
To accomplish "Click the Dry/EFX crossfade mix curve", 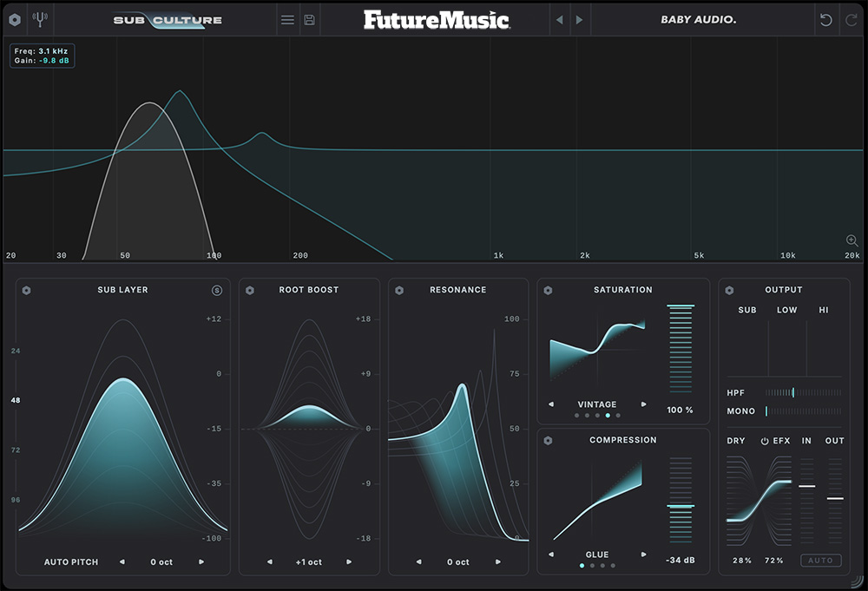I will 759,500.
